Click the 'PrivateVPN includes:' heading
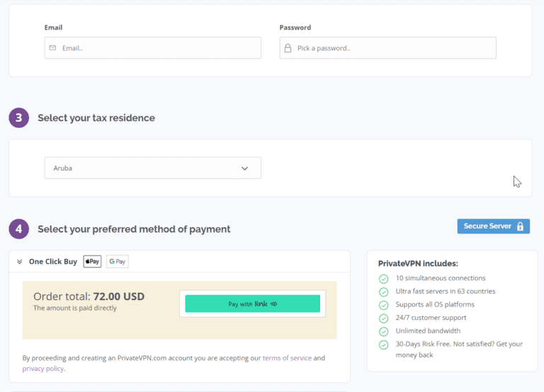The height and width of the screenshot is (392, 544). coord(418,264)
